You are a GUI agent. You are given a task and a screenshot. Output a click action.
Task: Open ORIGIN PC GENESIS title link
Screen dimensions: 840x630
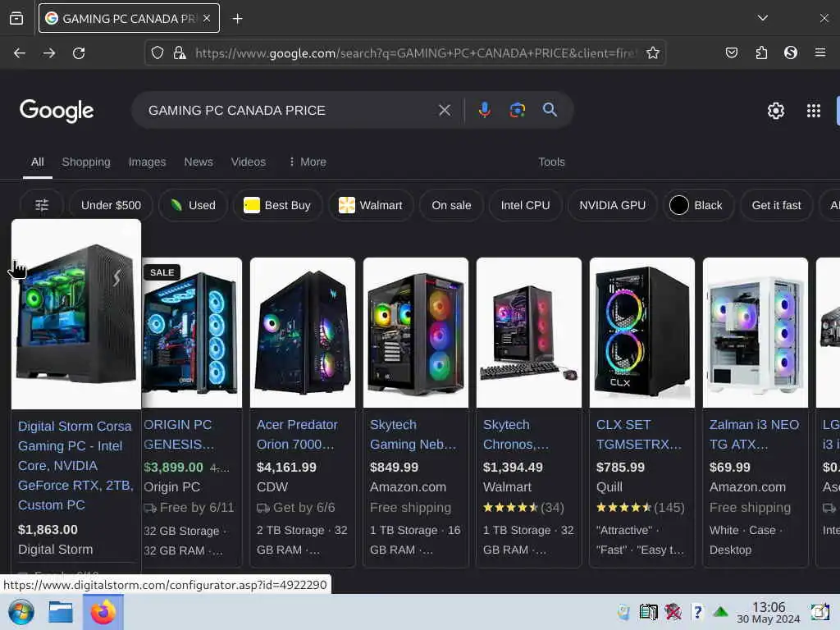tap(179, 435)
